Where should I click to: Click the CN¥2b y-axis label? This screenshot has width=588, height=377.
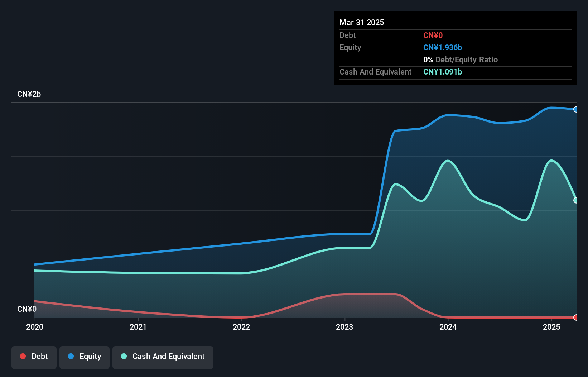[29, 94]
